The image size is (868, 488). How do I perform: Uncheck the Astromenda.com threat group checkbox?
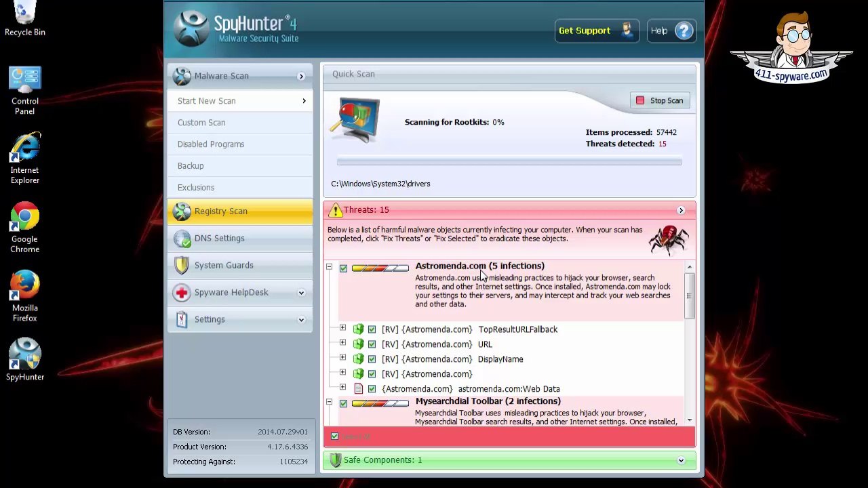343,269
